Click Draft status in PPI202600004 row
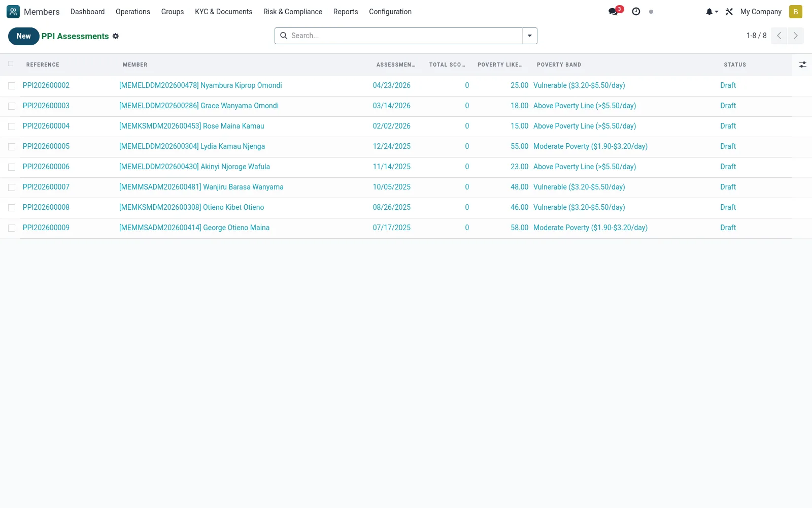812x508 pixels. click(x=728, y=126)
